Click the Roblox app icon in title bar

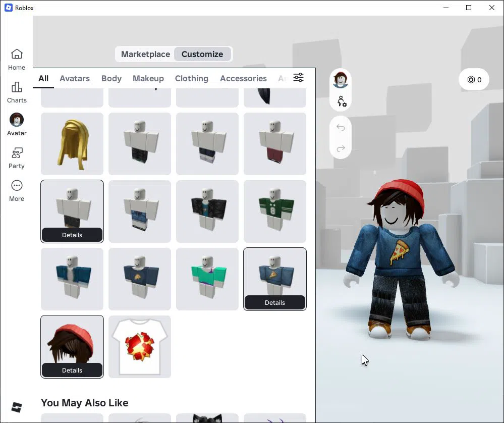coord(9,8)
